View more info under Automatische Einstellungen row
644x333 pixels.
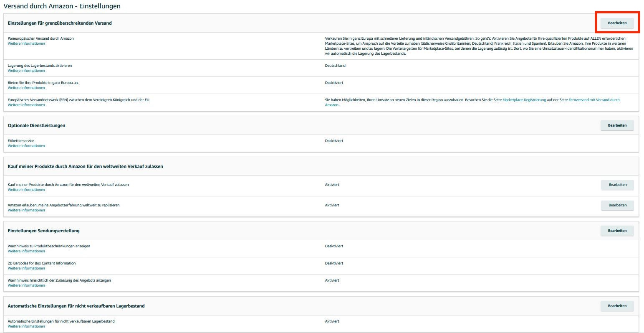point(26,326)
